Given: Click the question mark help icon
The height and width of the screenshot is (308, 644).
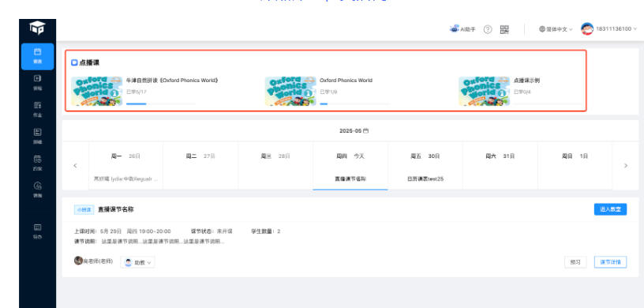Looking at the screenshot, I should tap(488, 29).
